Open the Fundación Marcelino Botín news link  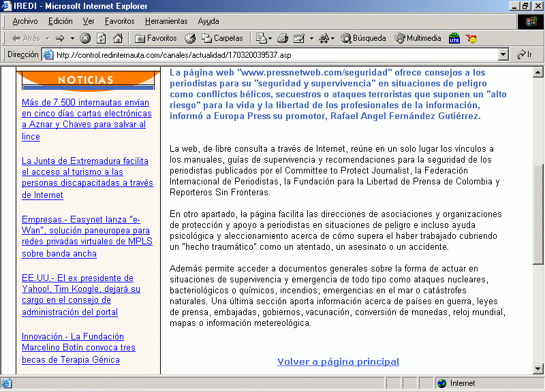click(x=78, y=348)
